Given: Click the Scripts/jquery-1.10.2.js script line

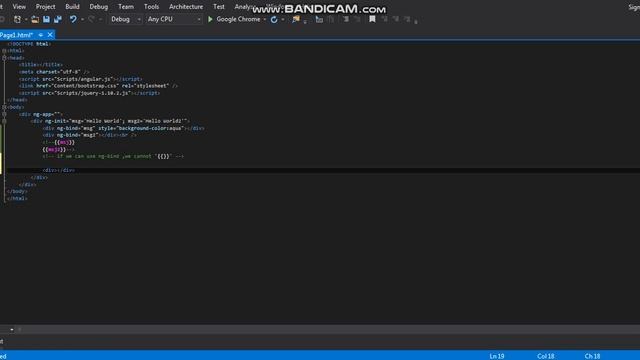Looking at the screenshot, I should point(89,93).
